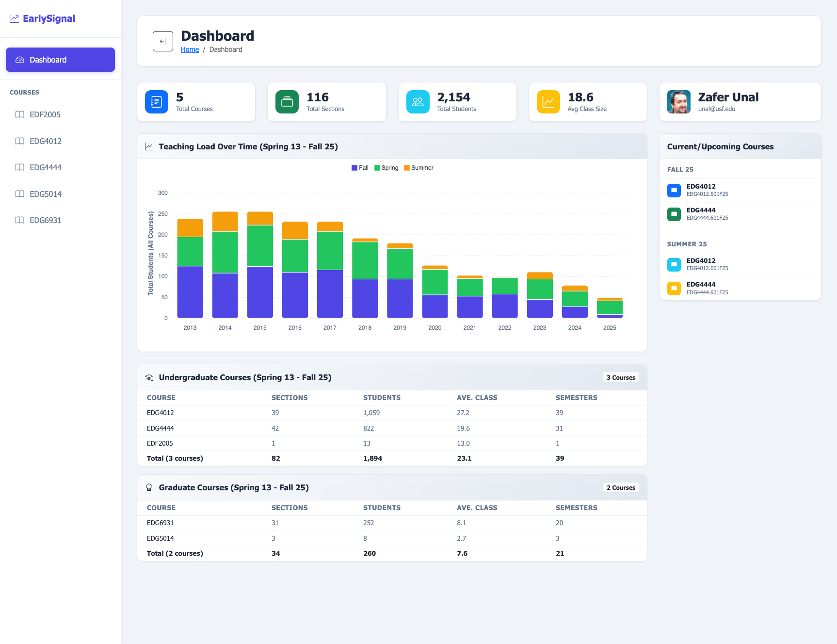Image resolution: width=837 pixels, height=644 pixels.
Task: Toggle the Fall series in chart legend
Action: tap(360, 168)
